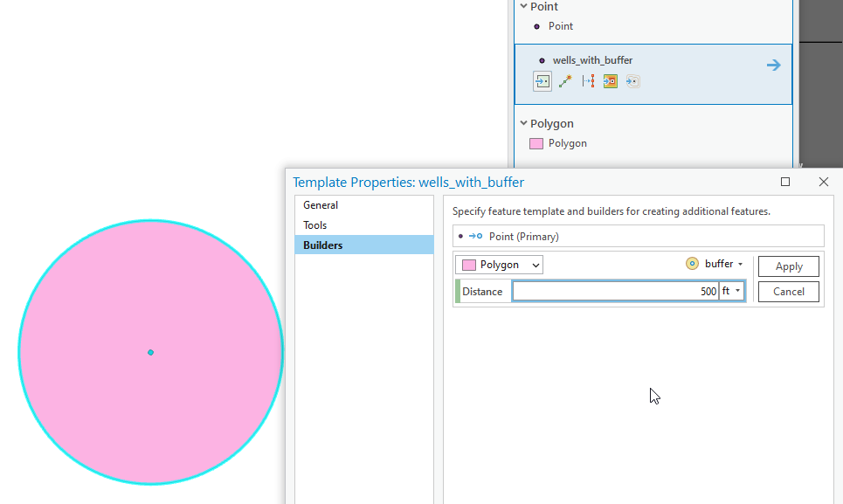This screenshot has height=504, width=843.
Task: Select the Point creation tool for wells_with_buffer
Action: pos(542,80)
